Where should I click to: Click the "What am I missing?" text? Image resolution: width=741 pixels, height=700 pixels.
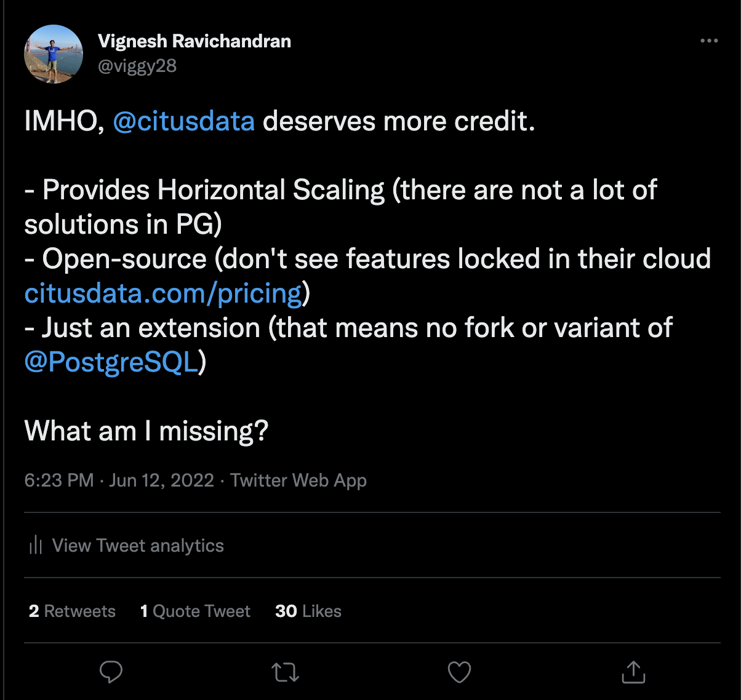click(x=146, y=431)
